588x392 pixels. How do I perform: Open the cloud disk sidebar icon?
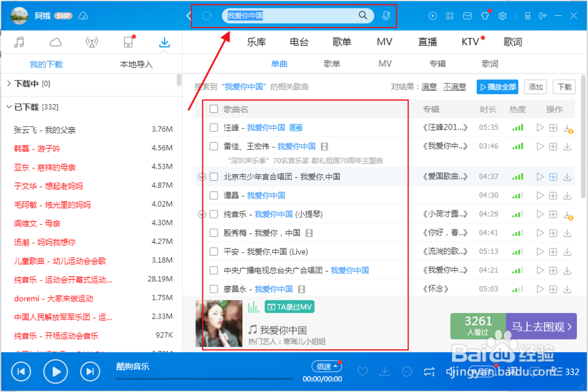[55, 42]
